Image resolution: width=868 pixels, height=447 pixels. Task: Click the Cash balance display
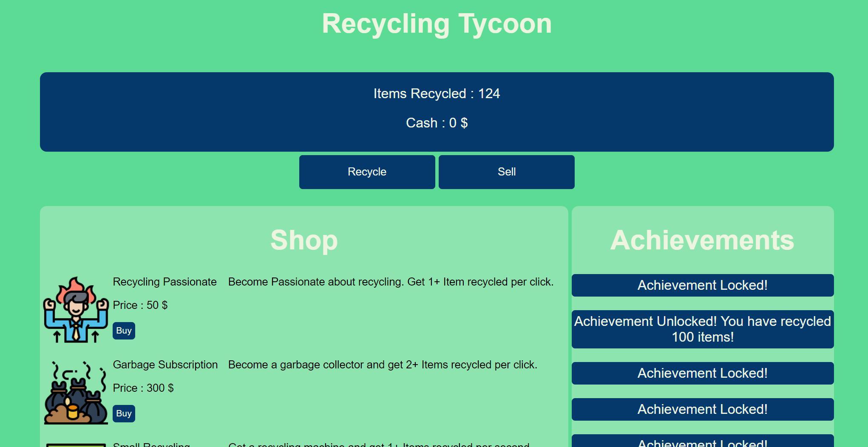click(x=437, y=123)
